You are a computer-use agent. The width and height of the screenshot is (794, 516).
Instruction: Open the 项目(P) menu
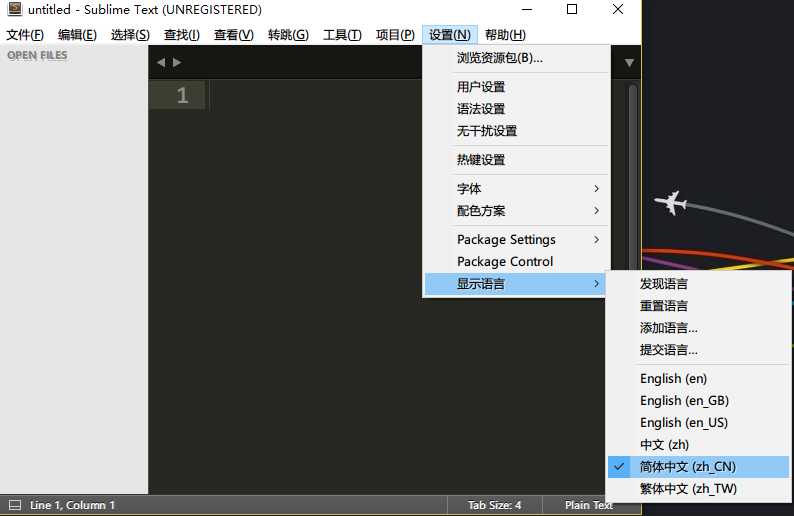tap(395, 35)
